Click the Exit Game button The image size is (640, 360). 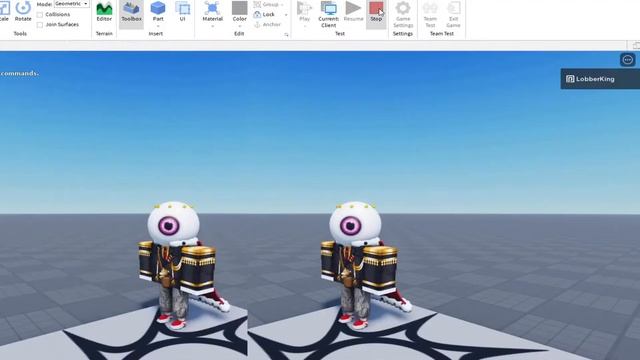453,14
